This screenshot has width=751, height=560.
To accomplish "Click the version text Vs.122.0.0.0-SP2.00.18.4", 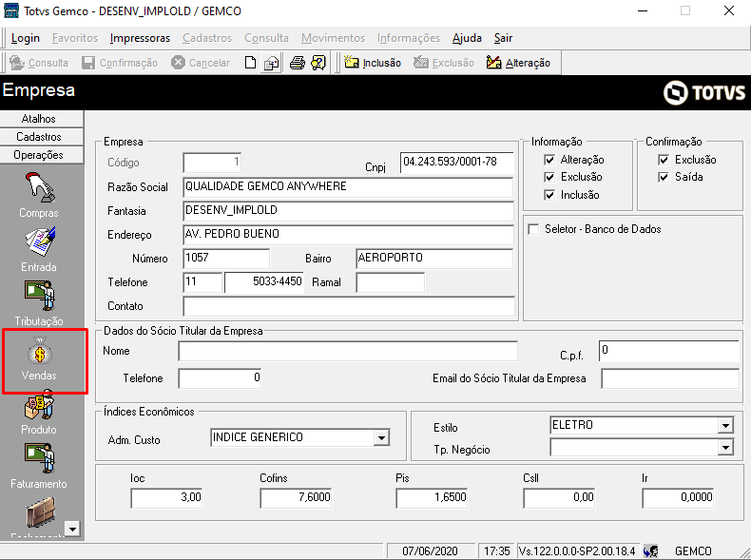I will [x=577, y=550].
